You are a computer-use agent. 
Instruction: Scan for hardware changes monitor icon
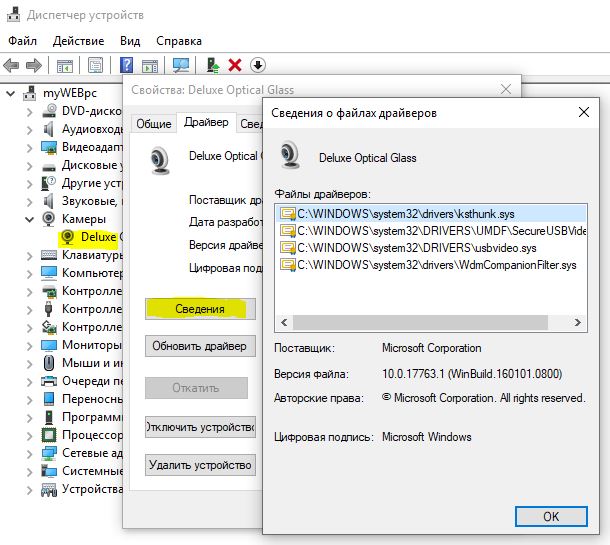[x=181, y=65]
